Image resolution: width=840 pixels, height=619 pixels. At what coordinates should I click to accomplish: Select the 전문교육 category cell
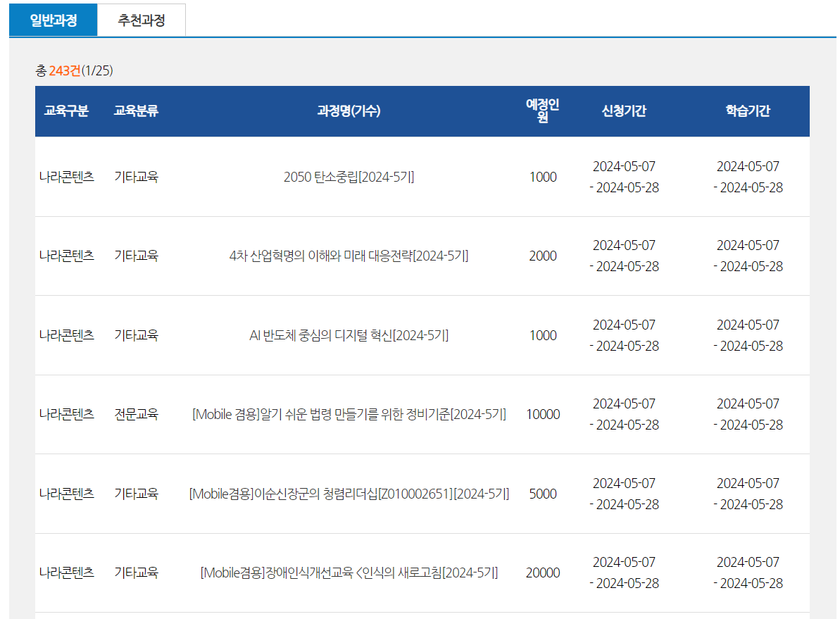point(131,415)
